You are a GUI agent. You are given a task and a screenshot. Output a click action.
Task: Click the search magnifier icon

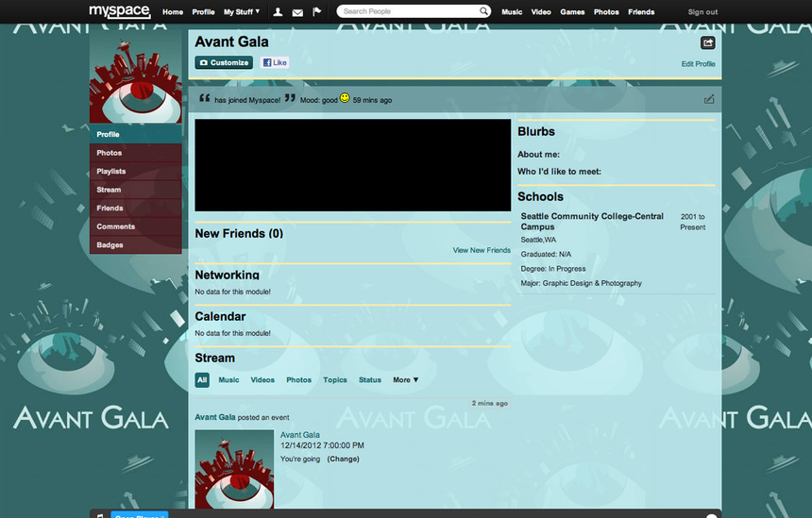click(x=483, y=11)
